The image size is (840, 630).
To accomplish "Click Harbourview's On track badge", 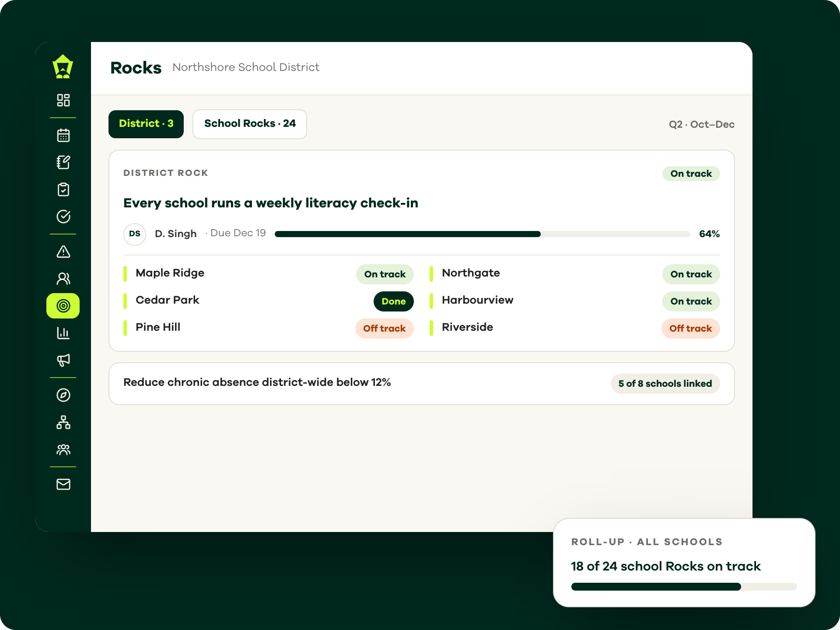I will [691, 301].
